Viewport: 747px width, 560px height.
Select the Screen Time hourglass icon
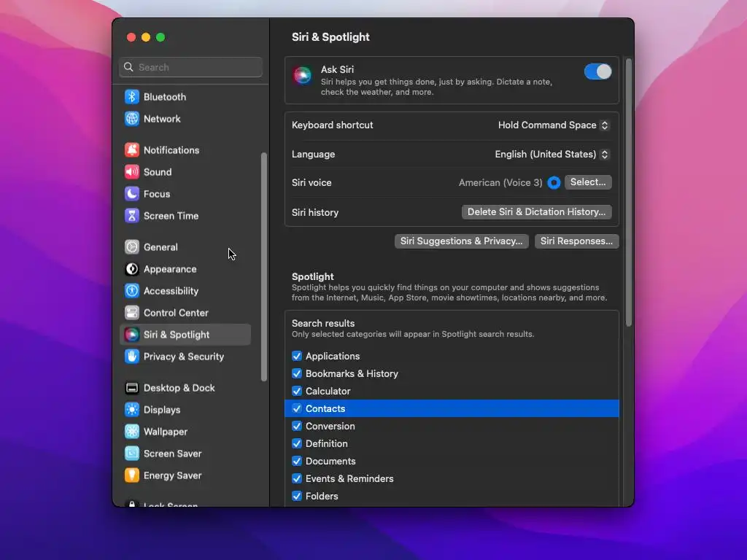click(132, 216)
